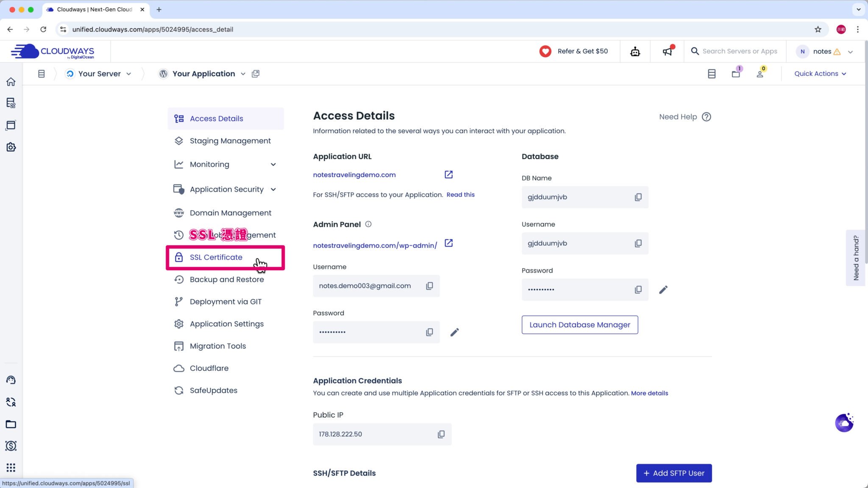Go home using the house icon in sidebar
Image resolution: width=868 pixels, height=488 pixels.
[x=11, y=82]
